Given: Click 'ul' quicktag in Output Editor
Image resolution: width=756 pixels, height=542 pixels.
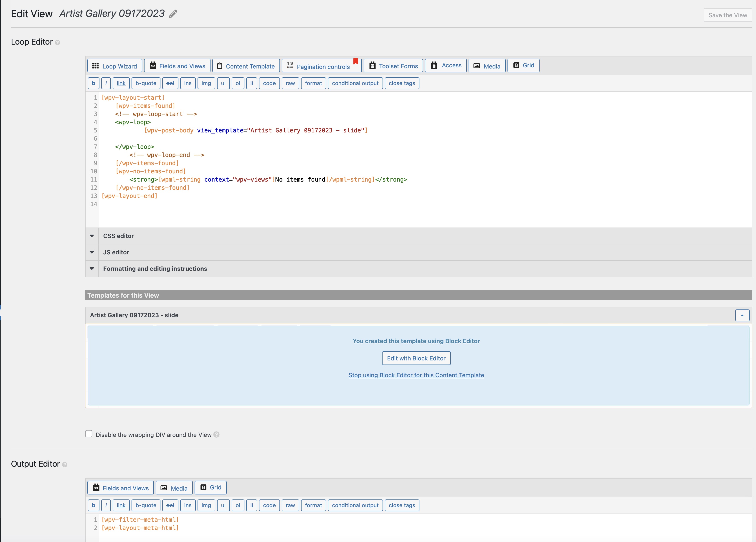Looking at the screenshot, I should (223, 505).
